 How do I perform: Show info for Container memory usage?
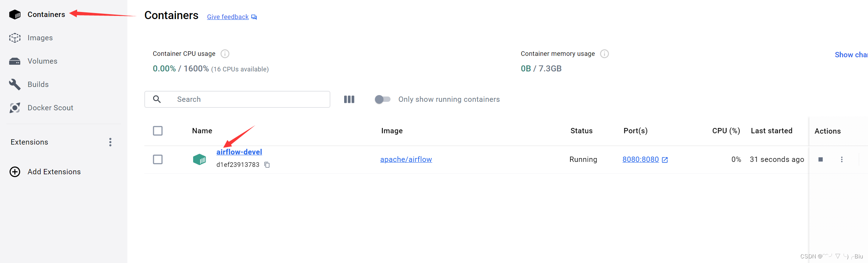604,54
